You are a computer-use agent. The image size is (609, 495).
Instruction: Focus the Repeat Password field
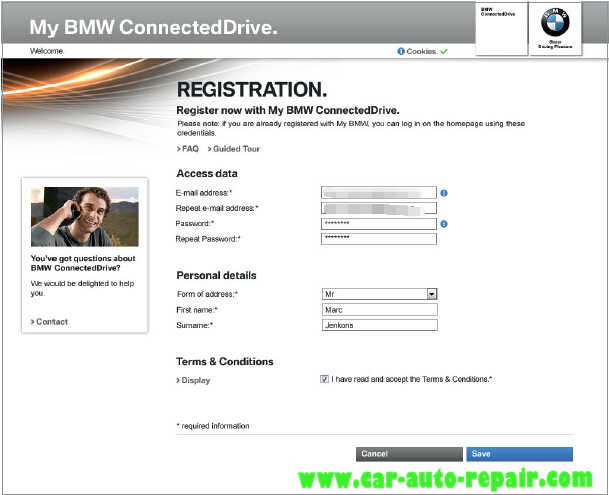[x=379, y=239]
